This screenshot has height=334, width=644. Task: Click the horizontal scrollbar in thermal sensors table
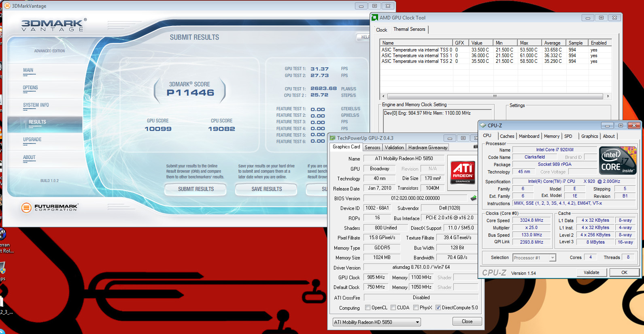[495, 96]
